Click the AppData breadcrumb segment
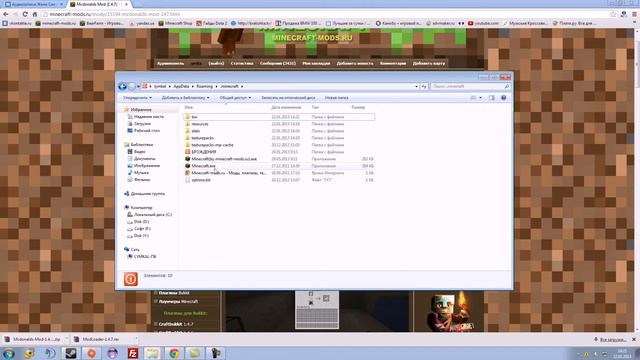The image size is (640, 360). point(181,87)
